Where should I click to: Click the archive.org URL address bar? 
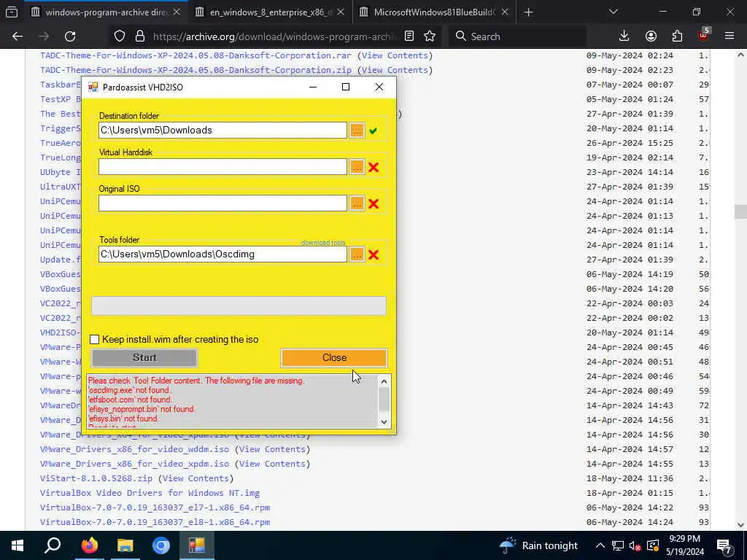point(274,36)
